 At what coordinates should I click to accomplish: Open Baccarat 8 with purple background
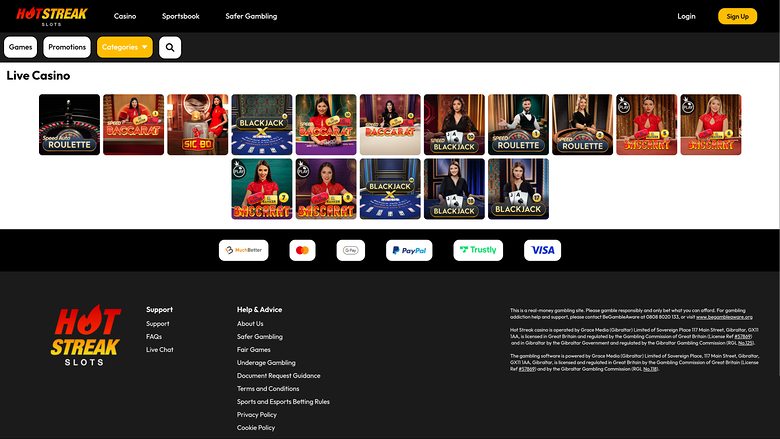[x=326, y=189]
